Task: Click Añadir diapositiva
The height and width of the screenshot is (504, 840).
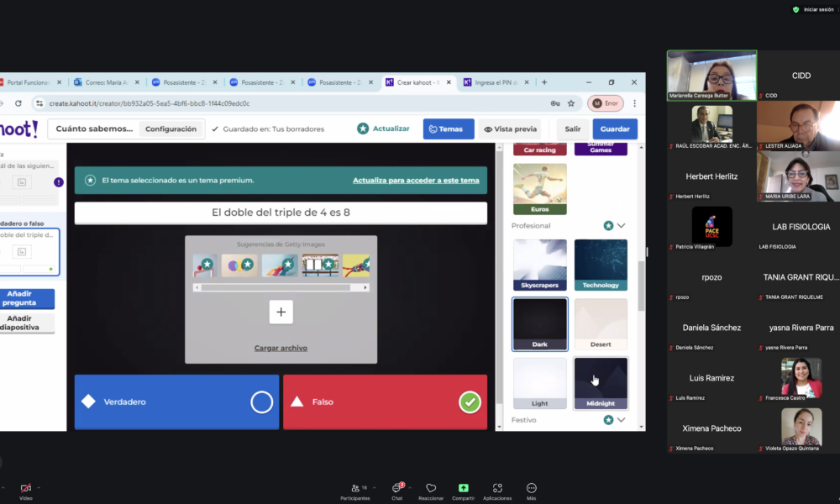Action: point(26,323)
